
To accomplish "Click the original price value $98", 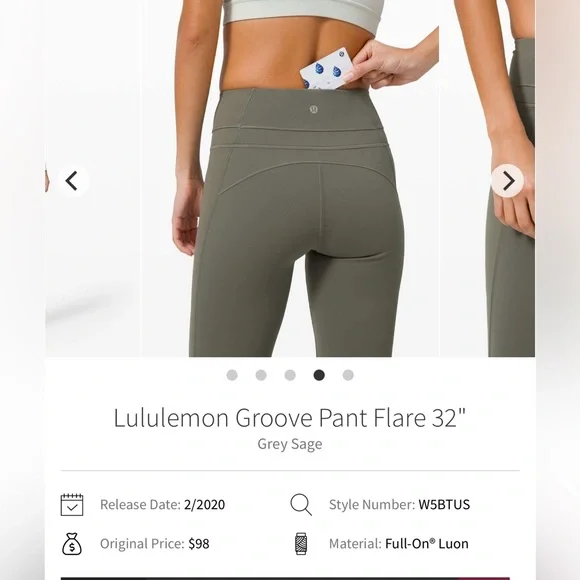I will (199, 543).
